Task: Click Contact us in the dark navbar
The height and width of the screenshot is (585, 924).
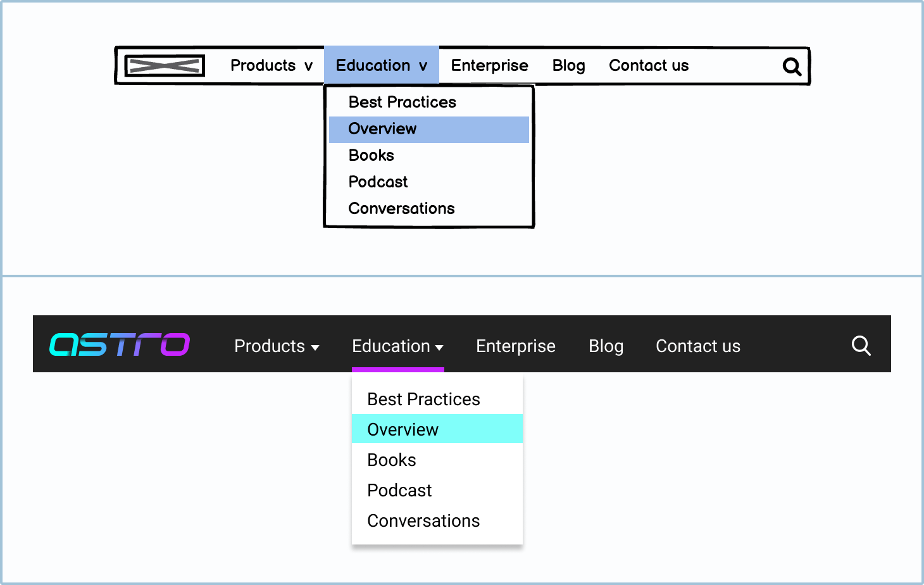Action: pos(697,346)
